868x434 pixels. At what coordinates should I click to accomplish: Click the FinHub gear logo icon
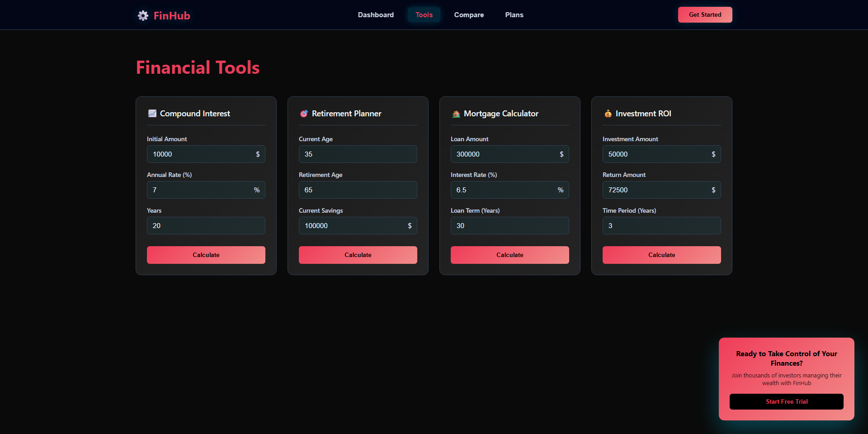(x=142, y=15)
